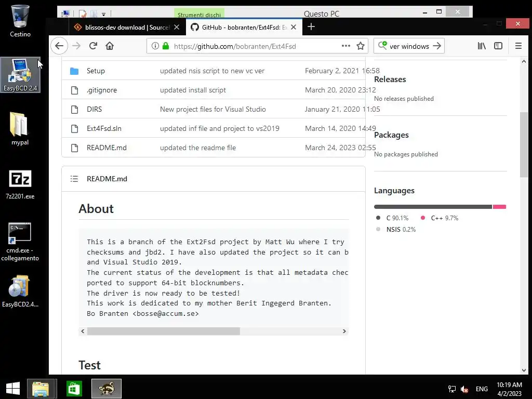532x399 pixels.
Task: Click the green padlock security icon
Action: coord(166,46)
